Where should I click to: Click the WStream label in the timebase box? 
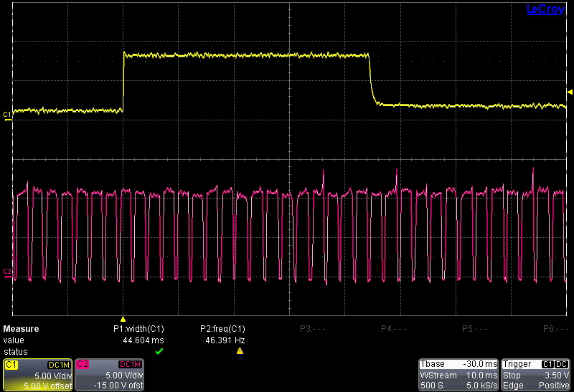[x=438, y=376]
